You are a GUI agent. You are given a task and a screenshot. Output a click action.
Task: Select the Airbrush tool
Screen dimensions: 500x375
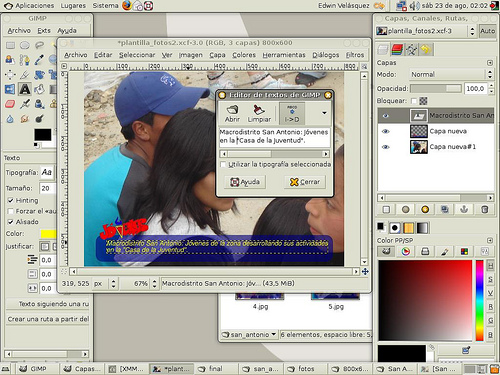click(x=25, y=104)
